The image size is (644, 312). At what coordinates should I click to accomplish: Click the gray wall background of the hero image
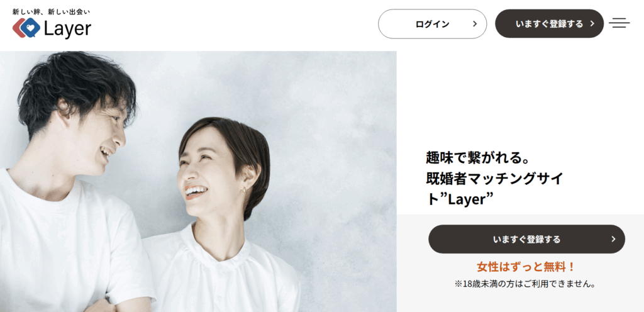(328, 123)
